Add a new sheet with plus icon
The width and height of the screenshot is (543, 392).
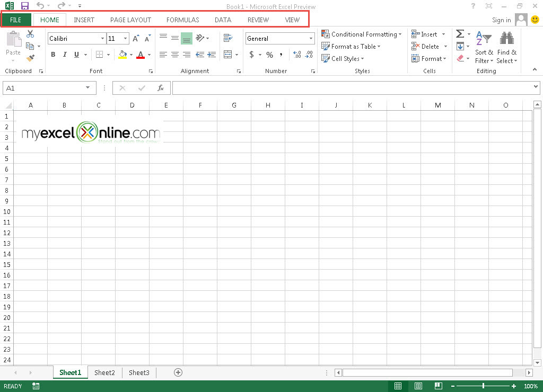178,372
